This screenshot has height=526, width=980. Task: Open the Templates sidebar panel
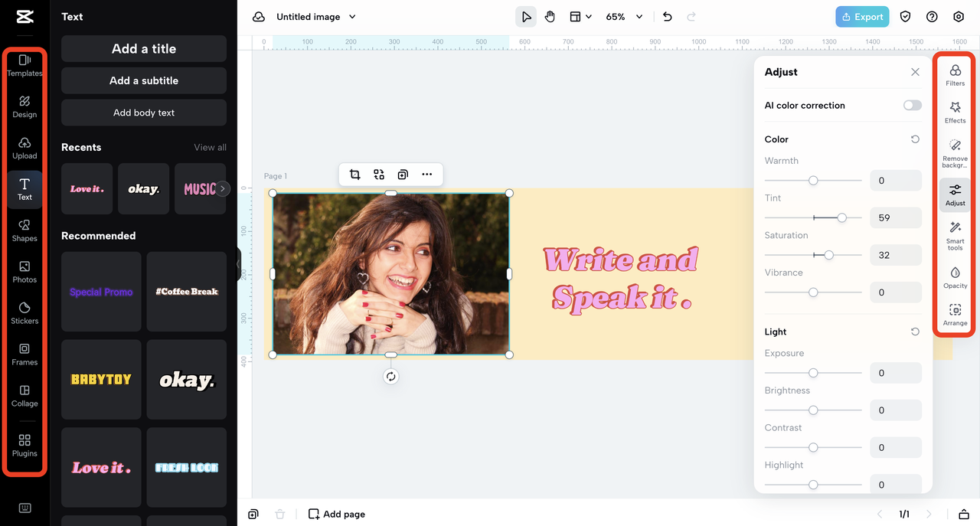24,65
